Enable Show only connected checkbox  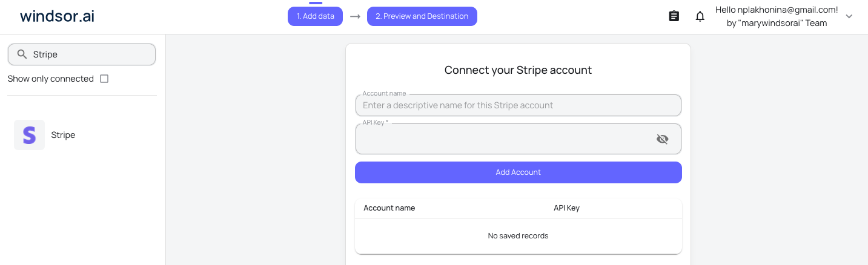coord(104,79)
